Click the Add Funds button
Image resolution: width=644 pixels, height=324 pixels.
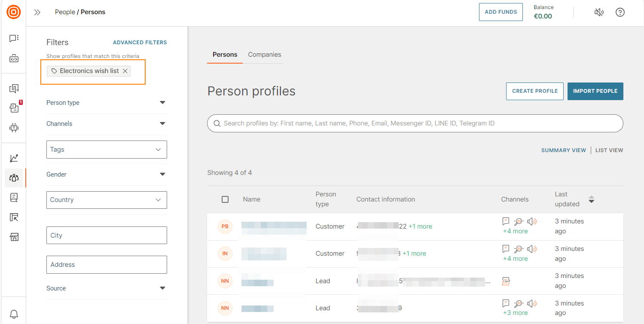click(501, 12)
